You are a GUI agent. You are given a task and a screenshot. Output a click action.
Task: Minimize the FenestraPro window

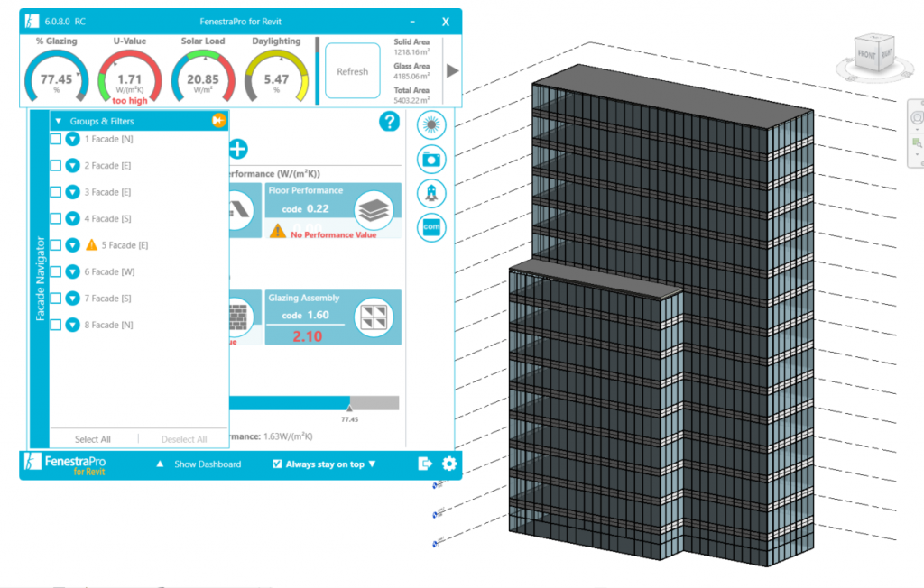point(412,22)
